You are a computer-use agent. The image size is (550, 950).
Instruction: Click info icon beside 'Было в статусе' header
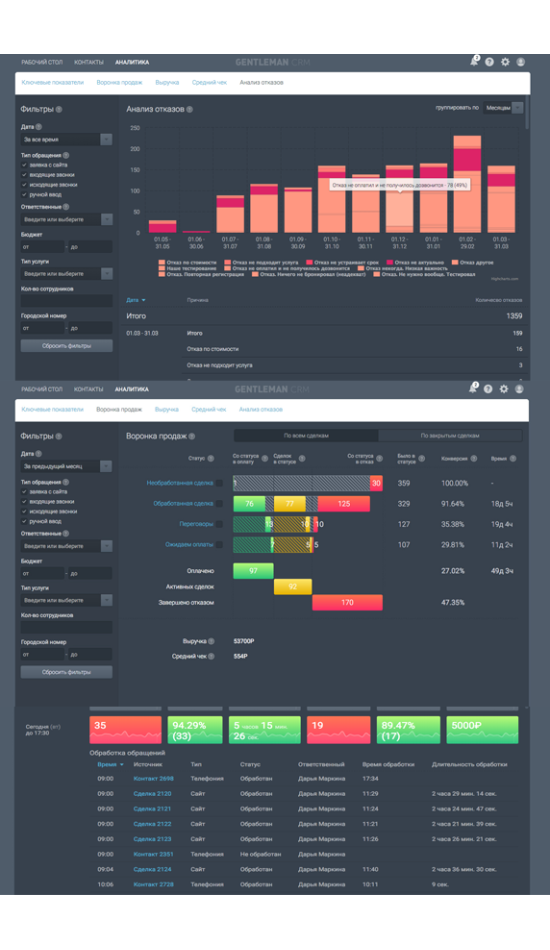coord(422,459)
